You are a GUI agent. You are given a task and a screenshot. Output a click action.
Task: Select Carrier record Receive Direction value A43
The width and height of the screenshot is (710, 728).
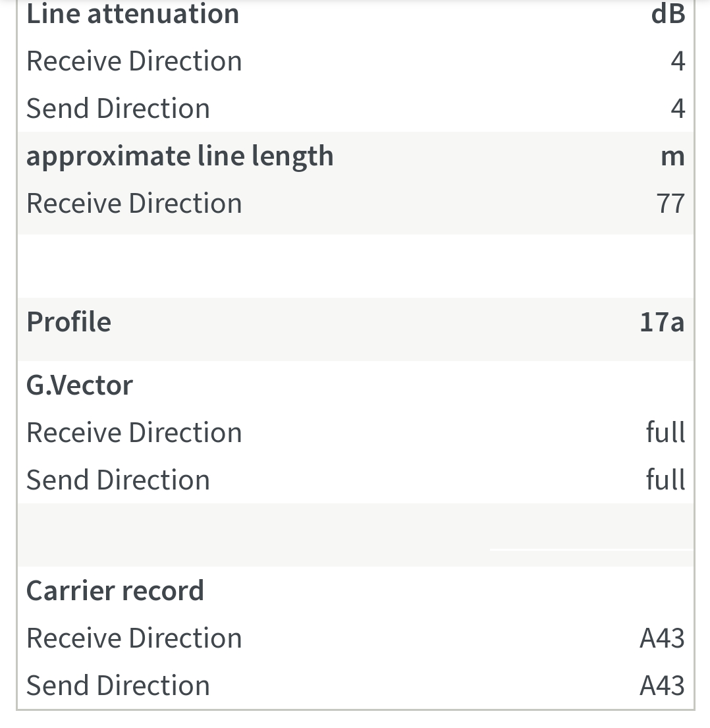point(662,638)
